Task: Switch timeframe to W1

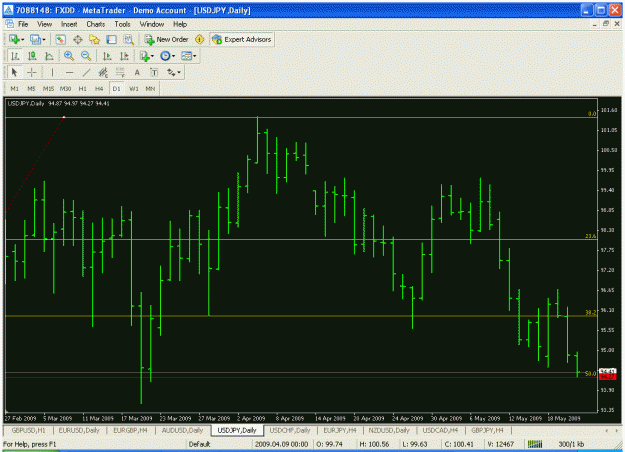Action: (x=134, y=89)
